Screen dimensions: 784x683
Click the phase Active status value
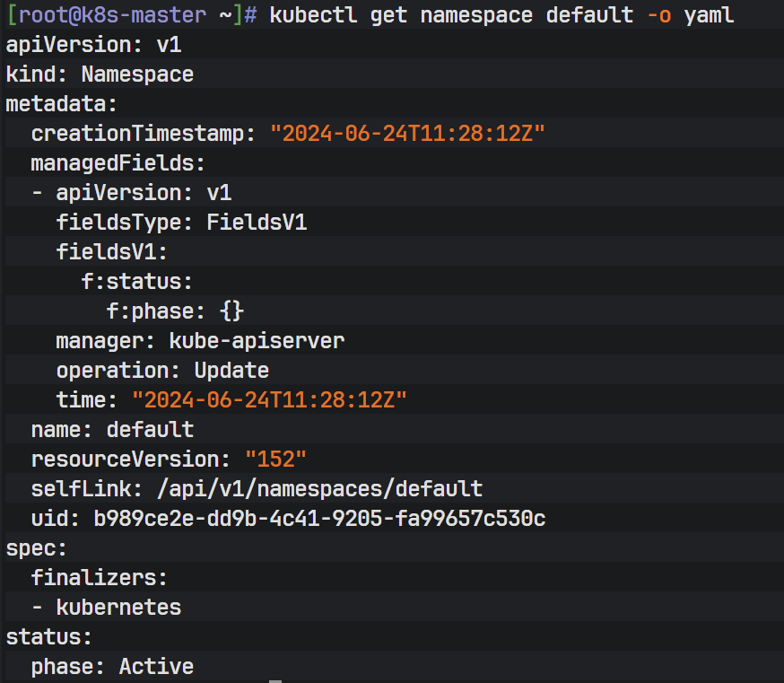156,667
